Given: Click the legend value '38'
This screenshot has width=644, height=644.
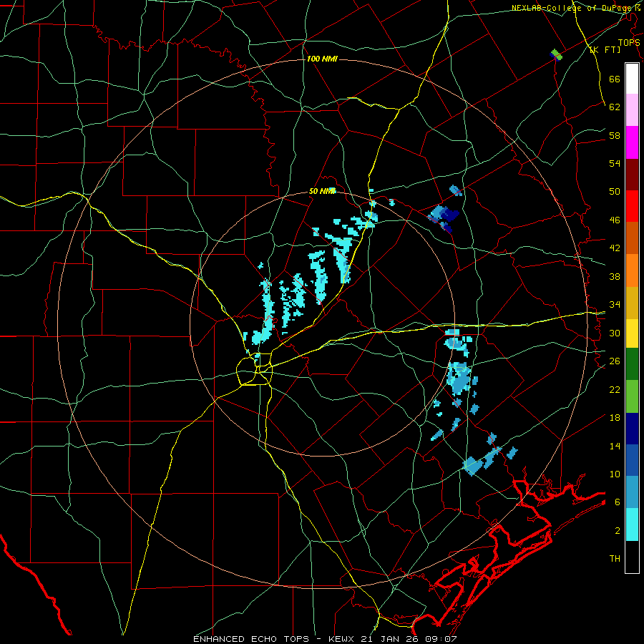Looking at the screenshot, I should click(x=615, y=276).
